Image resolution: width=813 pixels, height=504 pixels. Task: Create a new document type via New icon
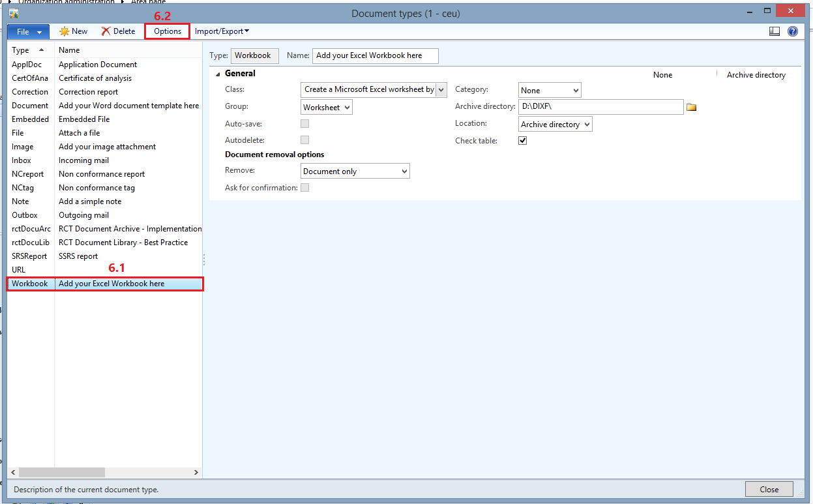point(73,31)
